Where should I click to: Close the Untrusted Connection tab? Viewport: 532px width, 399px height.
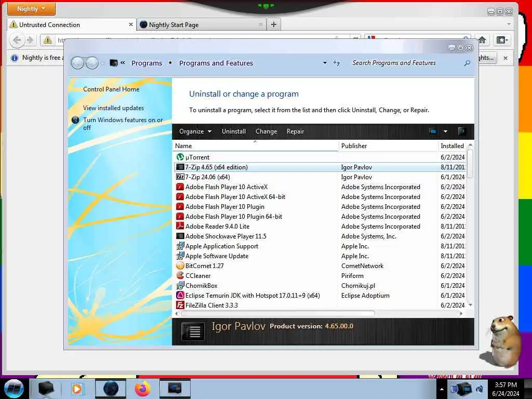tap(130, 24)
